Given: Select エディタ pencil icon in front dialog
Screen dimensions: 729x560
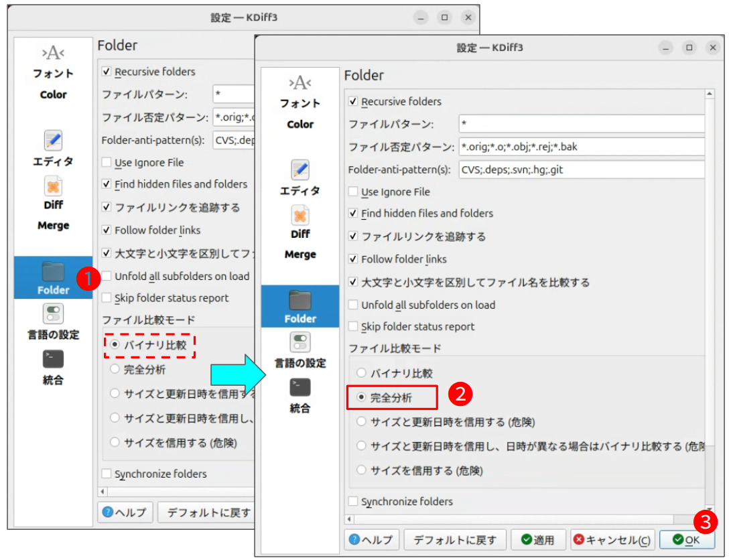Looking at the screenshot, I should point(300,170).
